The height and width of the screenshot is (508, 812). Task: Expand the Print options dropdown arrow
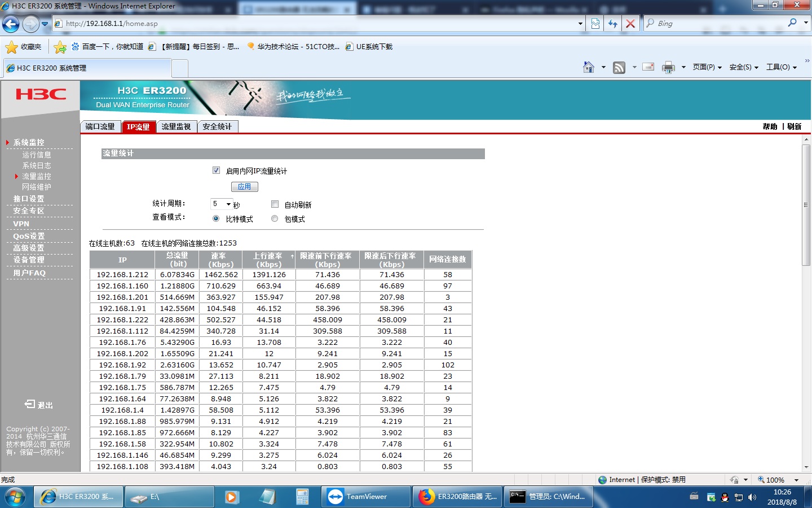[683, 67]
